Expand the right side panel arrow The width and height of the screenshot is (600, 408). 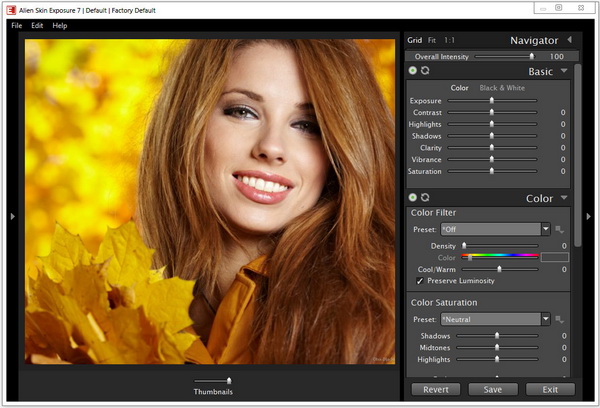(x=589, y=216)
